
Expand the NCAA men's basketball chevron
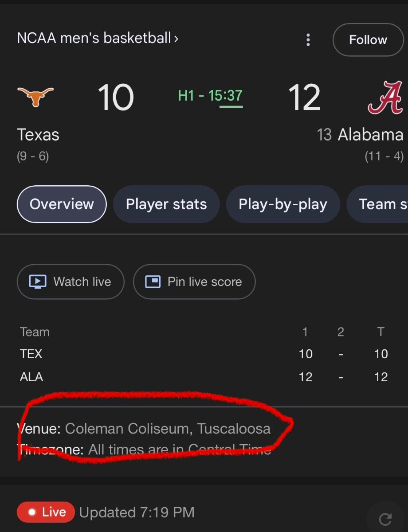[x=176, y=39]
